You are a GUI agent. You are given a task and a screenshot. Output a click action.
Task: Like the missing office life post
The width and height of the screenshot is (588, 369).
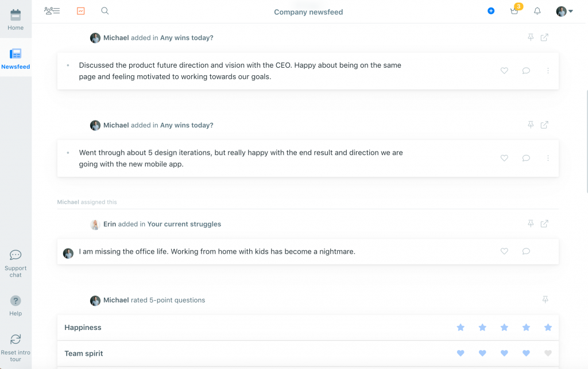tap(504, 251)
